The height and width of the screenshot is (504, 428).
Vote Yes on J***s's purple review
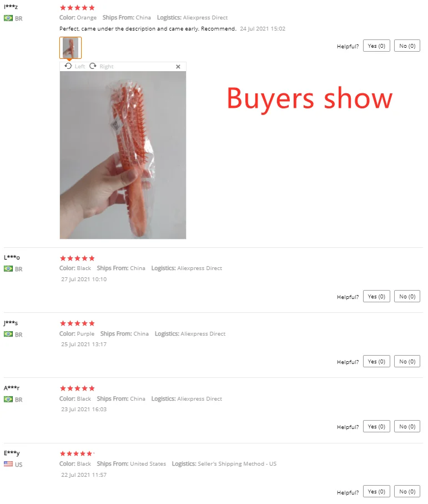coord(376,361)
